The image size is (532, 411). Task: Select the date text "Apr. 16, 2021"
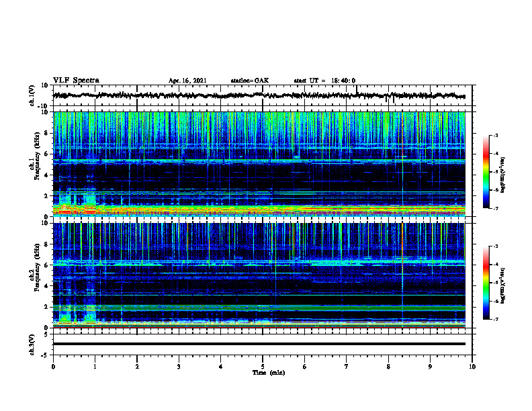[x=187, y=81]
